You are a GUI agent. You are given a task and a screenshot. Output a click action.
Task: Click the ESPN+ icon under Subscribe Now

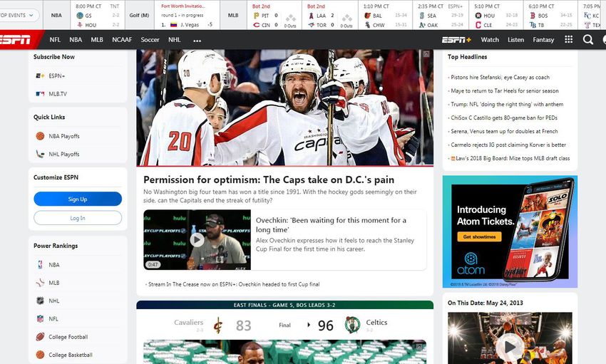point(40,76)
